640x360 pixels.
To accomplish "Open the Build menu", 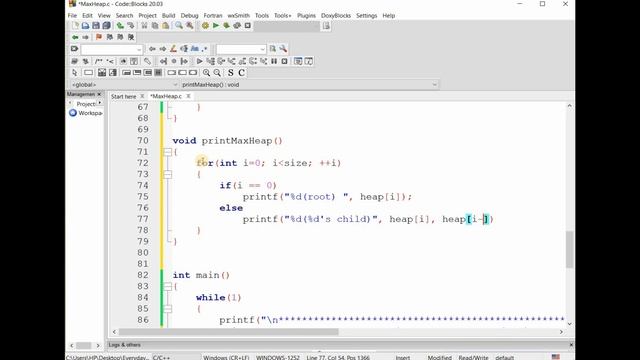I will pyautogui.click(x=168, y=16).
